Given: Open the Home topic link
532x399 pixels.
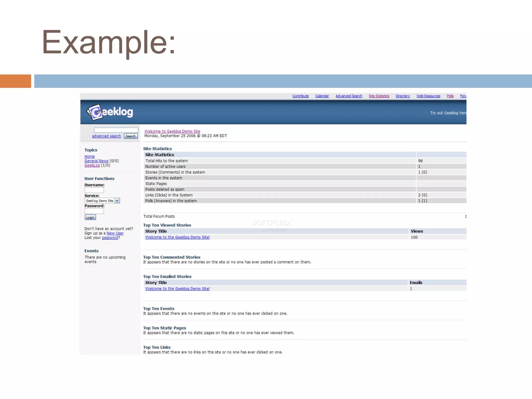Looking at the screenshot, I should pyautogui.click(x=89, y=156).
